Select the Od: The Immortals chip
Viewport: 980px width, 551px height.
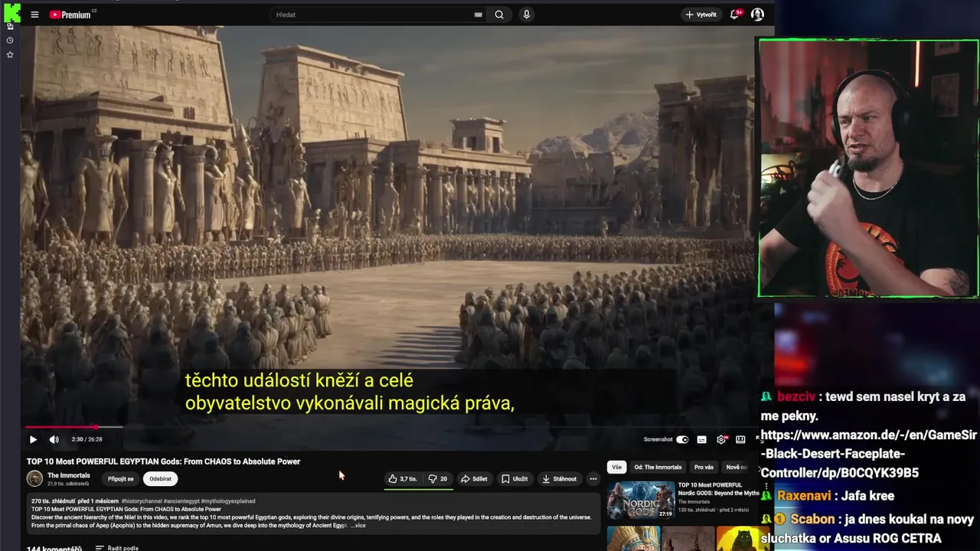click(x=658, y=467)
